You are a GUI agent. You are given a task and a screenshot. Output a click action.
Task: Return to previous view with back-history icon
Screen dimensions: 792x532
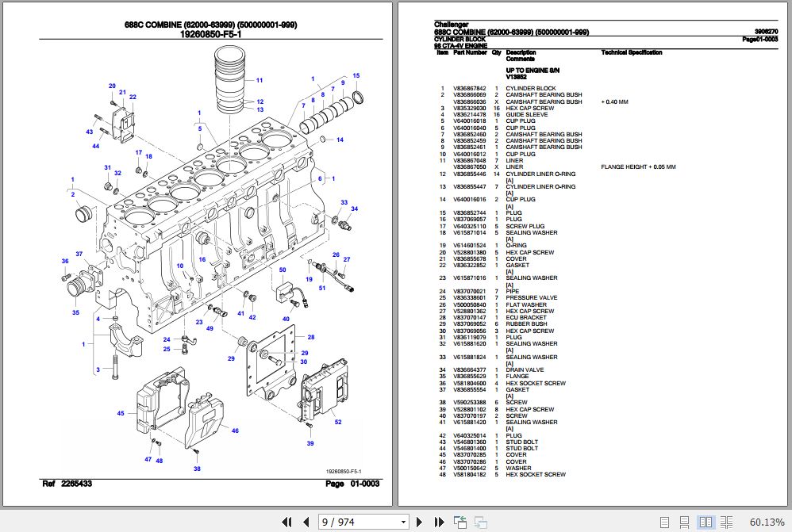[x=460, y=522]
